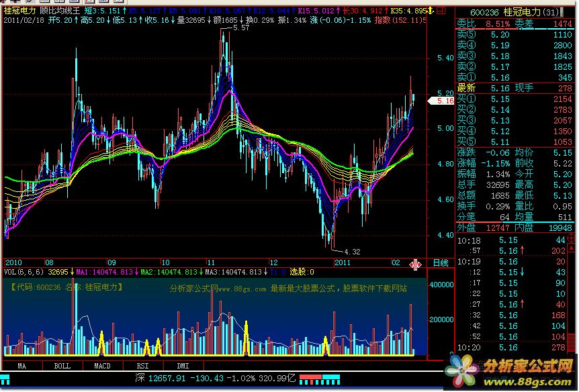This screenshot has width=579, height=392.
Task: Click the 卖④ 5.19 ask row
Action: pyautogui.click(x=515, y=46)
